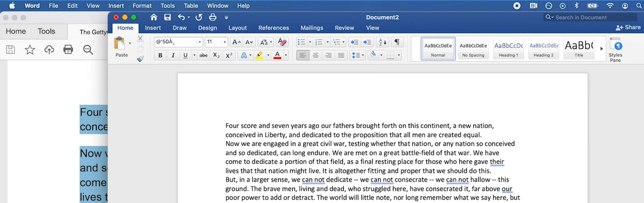Click the Tools tab in background window
The width and height of the screenshot is (644, 203).
47,32
